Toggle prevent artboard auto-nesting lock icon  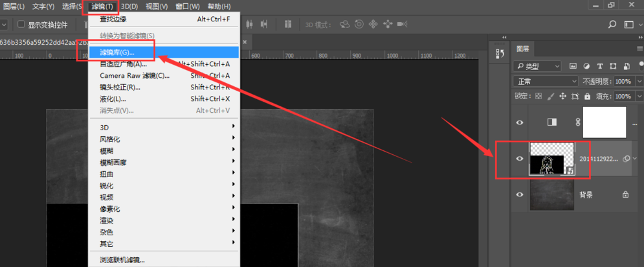(575, 97)
